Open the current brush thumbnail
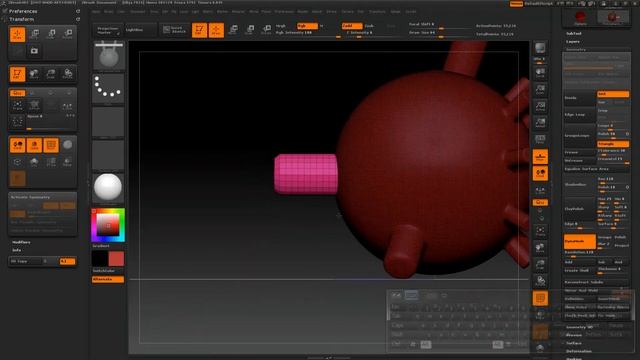The height and width of the screenshot is (360, 640). point(108,56)
